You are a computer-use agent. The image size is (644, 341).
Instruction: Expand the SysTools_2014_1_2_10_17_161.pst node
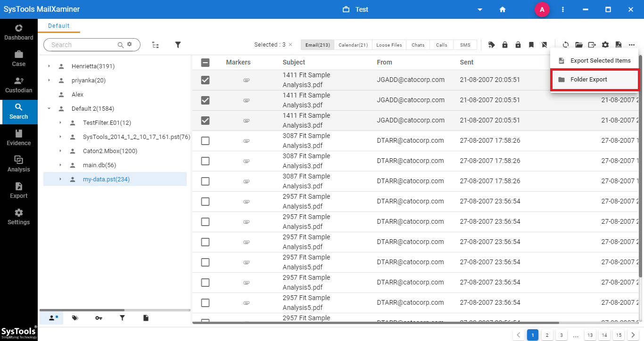coord(60,137)
